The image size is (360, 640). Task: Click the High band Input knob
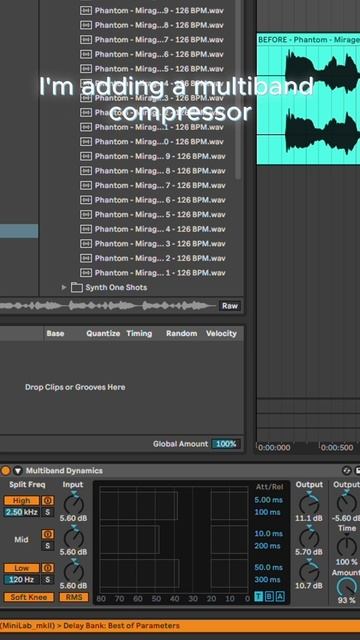click(74, 504)
